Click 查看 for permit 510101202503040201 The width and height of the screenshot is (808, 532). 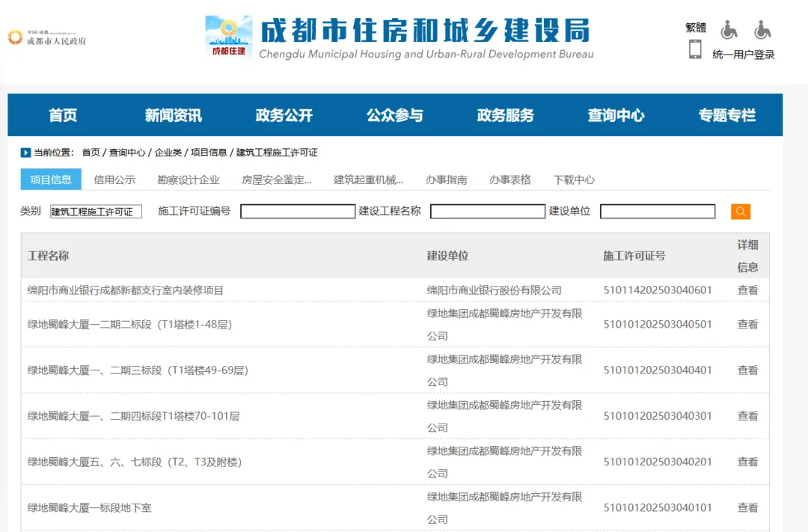coord(747,462)
